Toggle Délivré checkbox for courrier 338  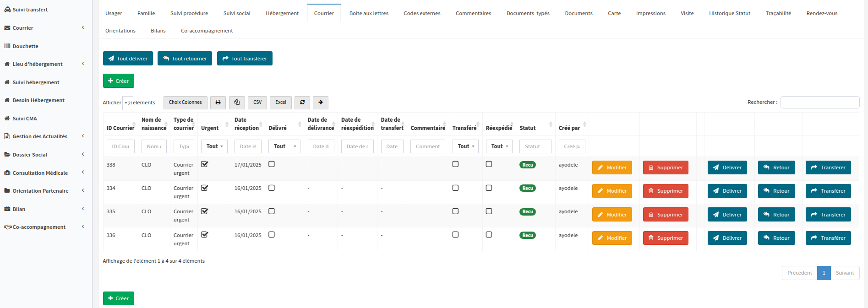[272, 164]
